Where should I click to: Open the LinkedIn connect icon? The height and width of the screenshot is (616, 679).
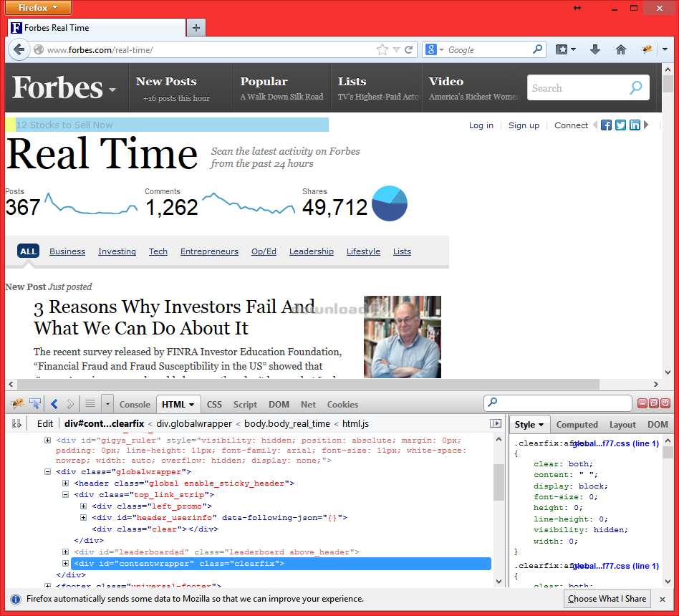point(635,125)
